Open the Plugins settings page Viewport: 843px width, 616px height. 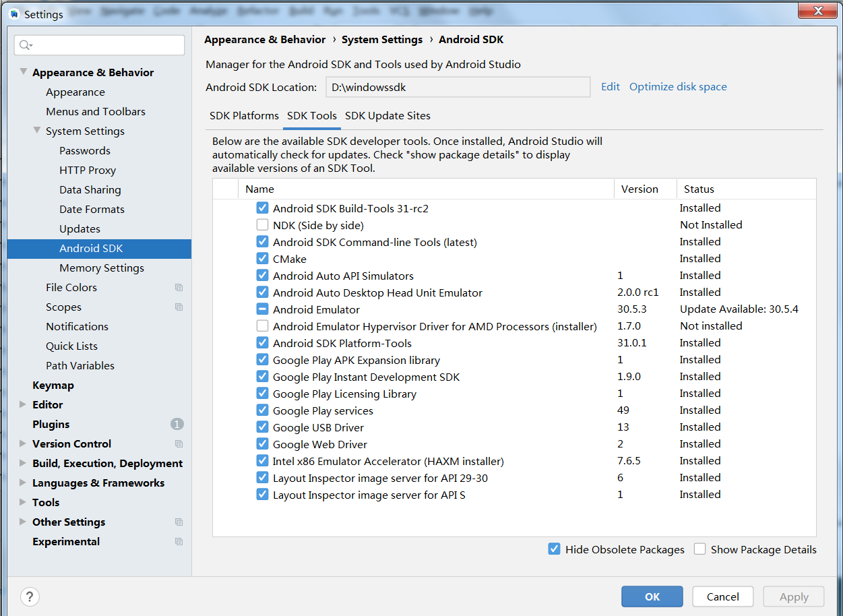pyautogui.click(x=51, y=425)
